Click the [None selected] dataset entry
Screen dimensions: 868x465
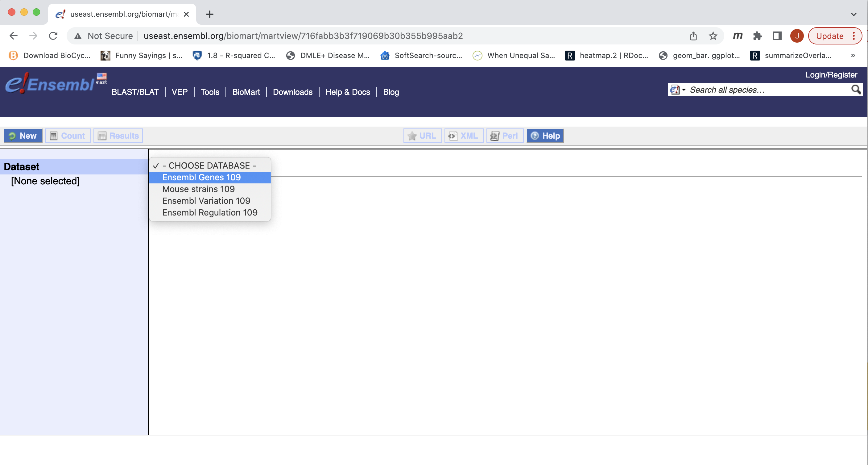pyautogui.click(x=45, y=181)
